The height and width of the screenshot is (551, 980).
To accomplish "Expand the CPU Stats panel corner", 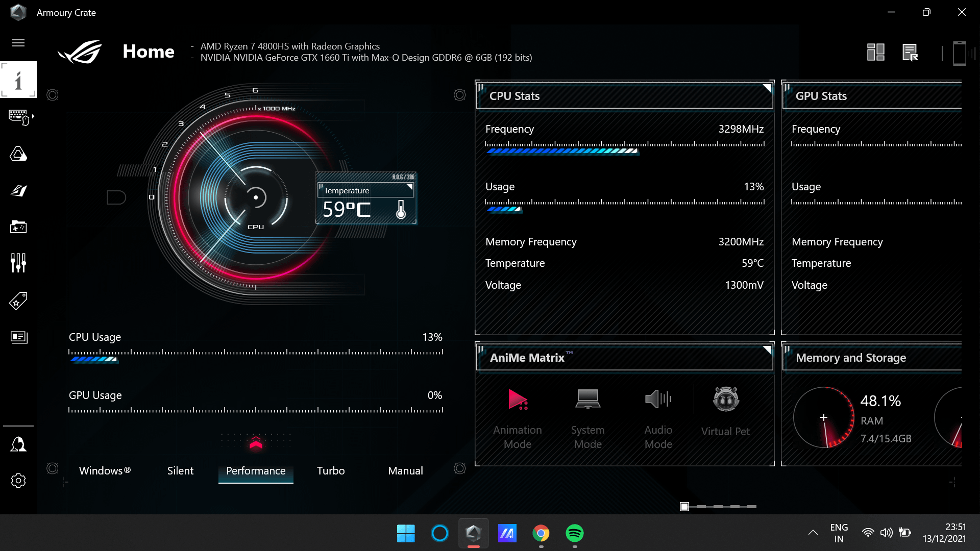I will [767, 88].
